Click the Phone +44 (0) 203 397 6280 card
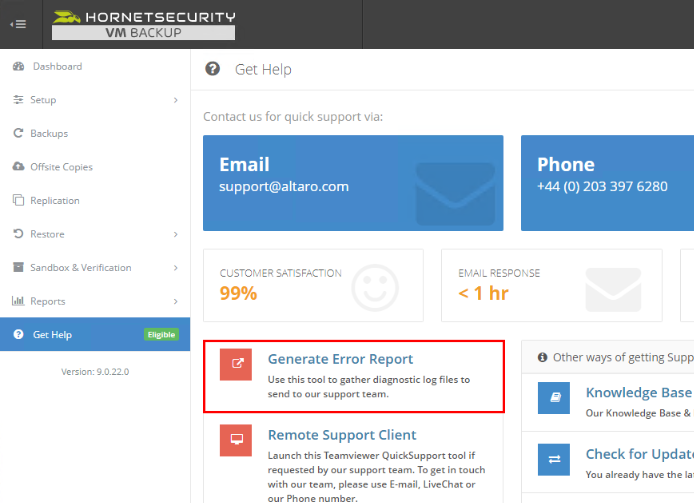694x503 pixels. click(x=607, y=183)
